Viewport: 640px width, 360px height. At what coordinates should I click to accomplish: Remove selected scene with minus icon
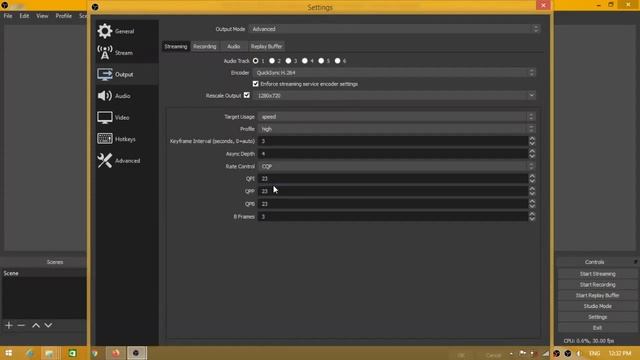(x=21, y=325)
